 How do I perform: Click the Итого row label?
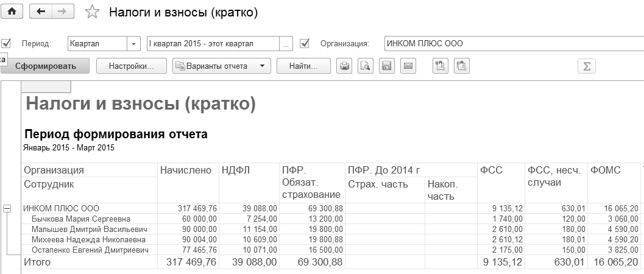click(37, 262)
